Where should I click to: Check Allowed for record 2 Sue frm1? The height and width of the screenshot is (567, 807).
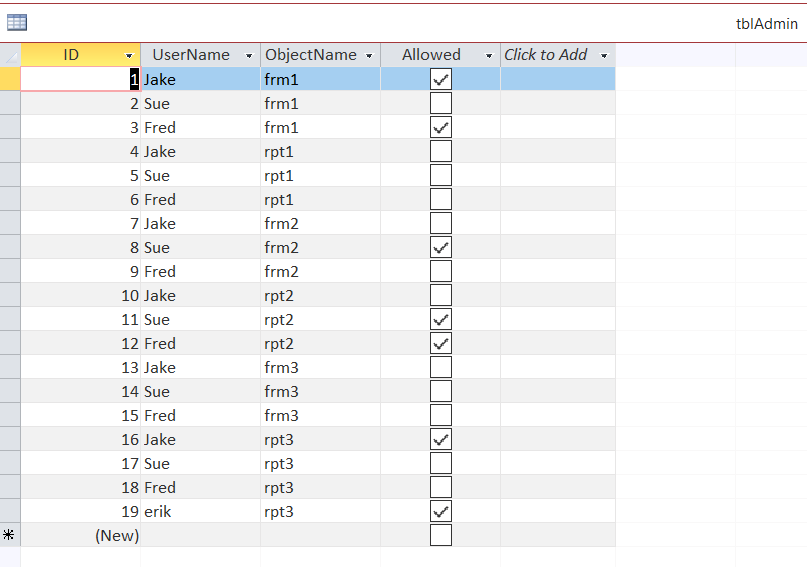(441, 103)
